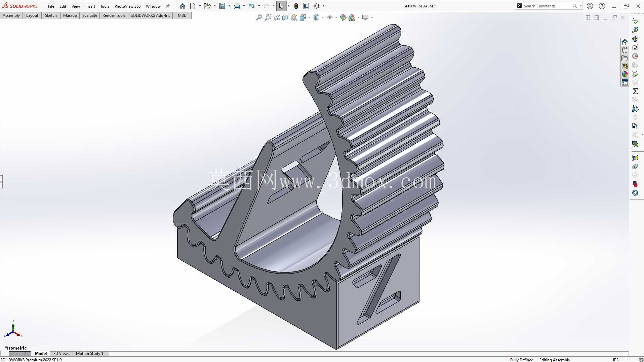The image size is (644, 362).
Task: Apply Scene from the view toolbar
Action: pos(352,17)
